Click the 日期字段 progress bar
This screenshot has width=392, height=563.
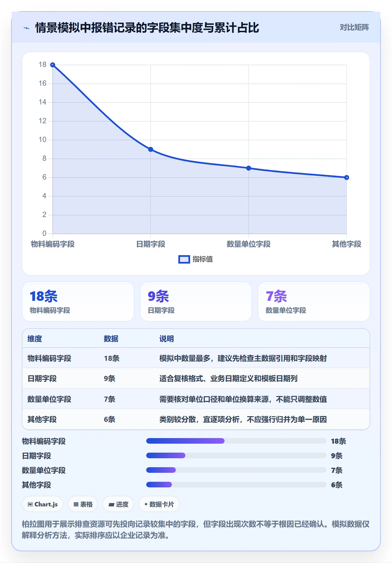pos(236,455)
